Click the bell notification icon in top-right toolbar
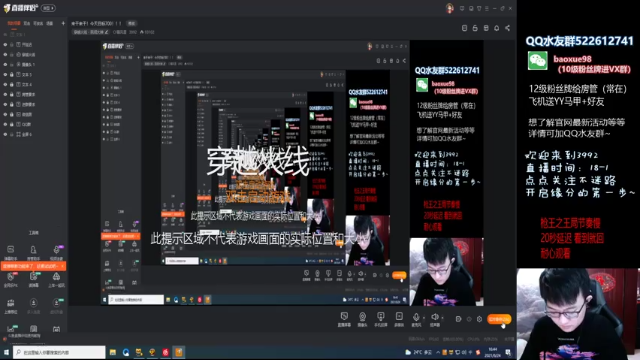640x360 pixels. point(497,28)
